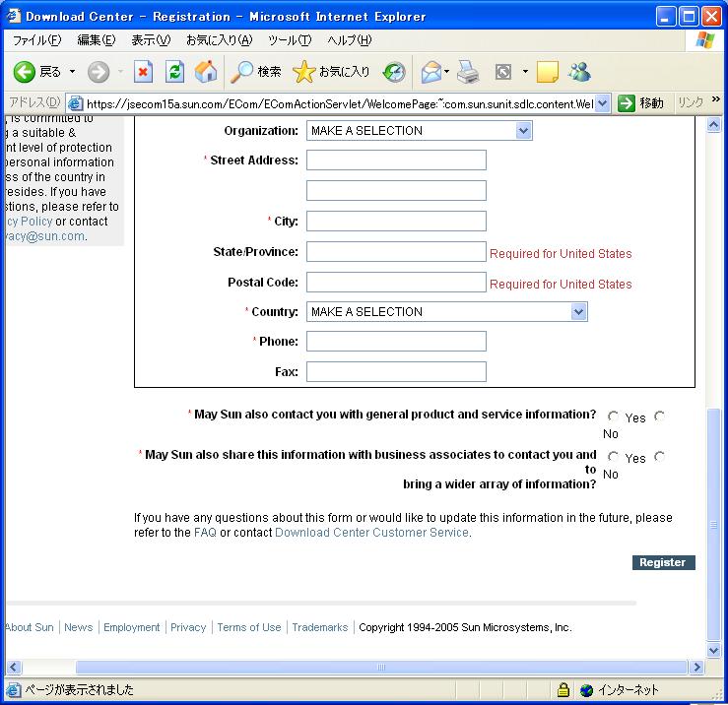Click vertical scrollbar down arrow
The image size is (728, 705).
click(713, 650)
